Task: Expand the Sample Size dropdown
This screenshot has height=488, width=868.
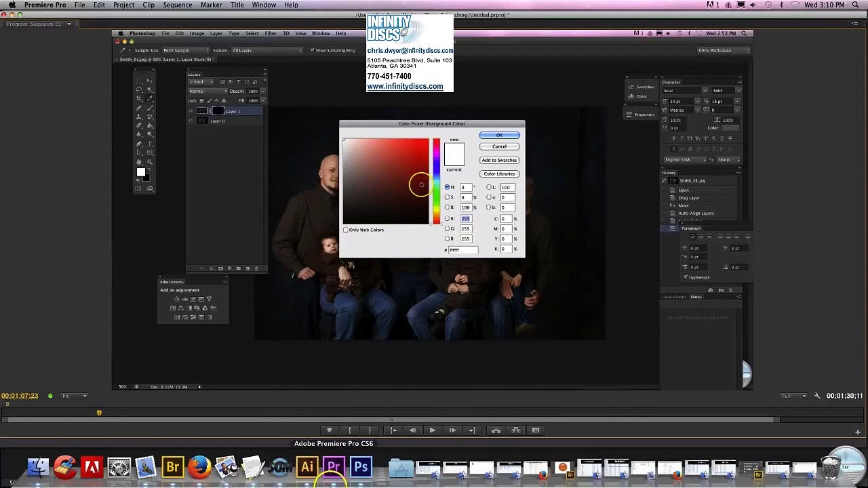Action: coord(185,51)
